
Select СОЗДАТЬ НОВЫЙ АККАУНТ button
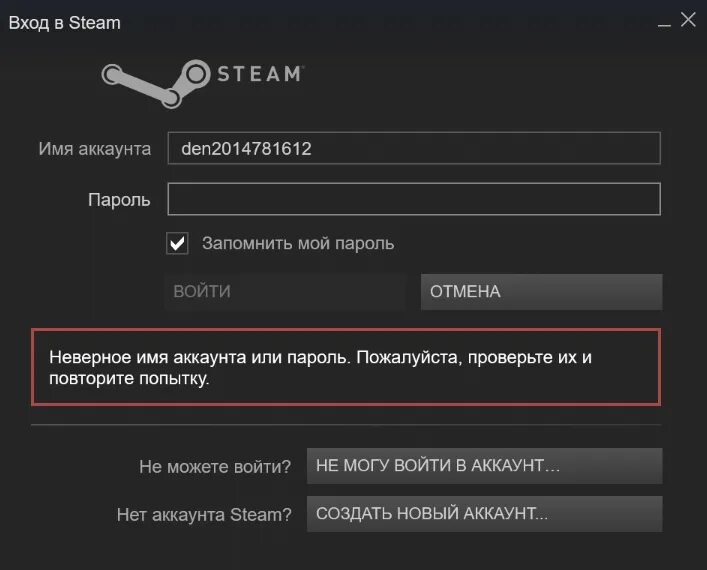[x=485, y=514]
